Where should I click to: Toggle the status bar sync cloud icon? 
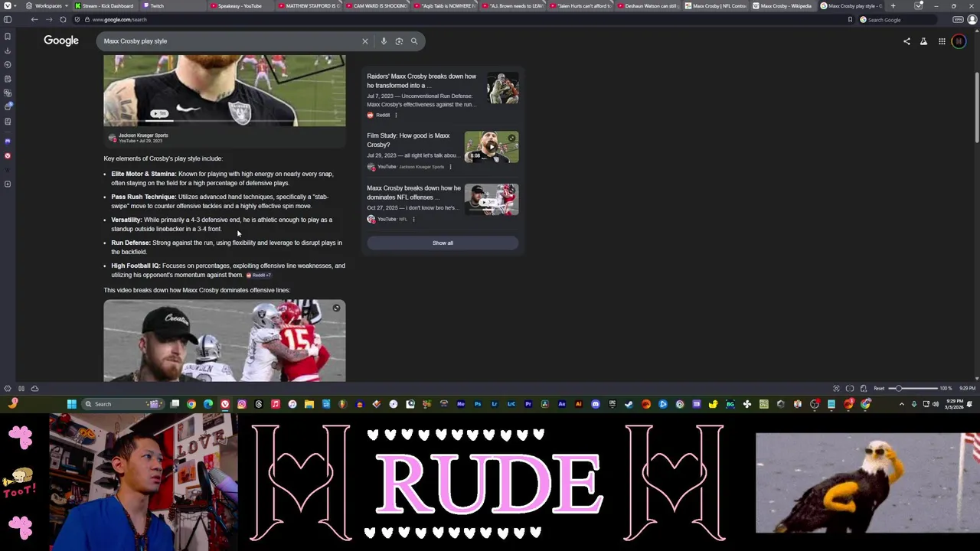pos(34,389)
